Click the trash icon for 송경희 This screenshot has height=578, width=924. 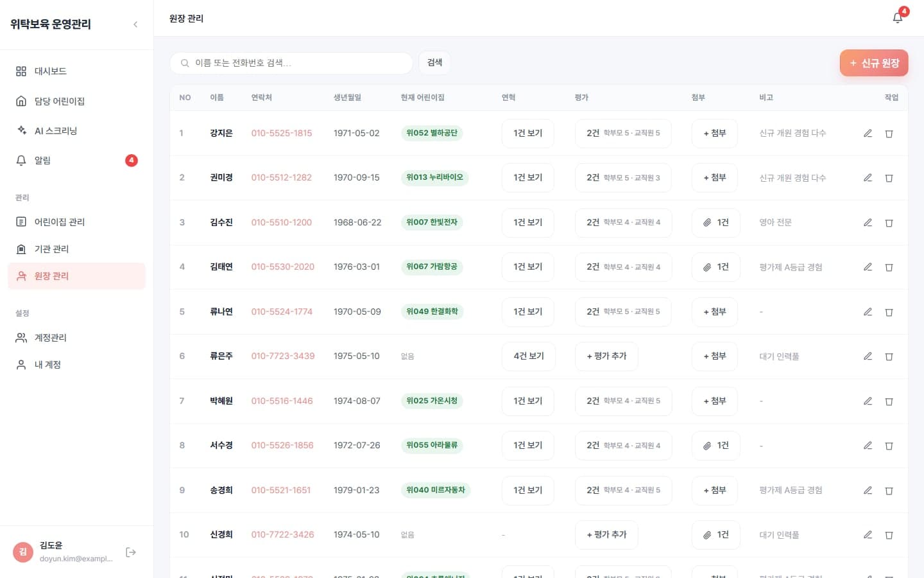click(x=889, y=491)
